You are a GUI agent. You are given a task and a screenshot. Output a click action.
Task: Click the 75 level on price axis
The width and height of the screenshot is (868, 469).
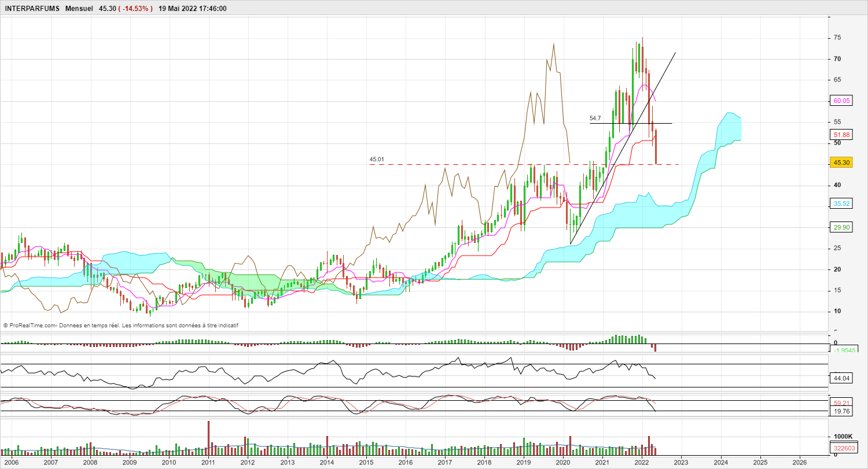point(837,38)
